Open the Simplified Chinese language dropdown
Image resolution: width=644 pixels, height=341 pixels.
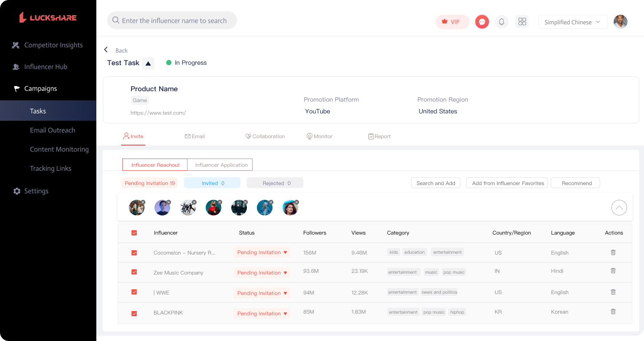click(572, 22)
